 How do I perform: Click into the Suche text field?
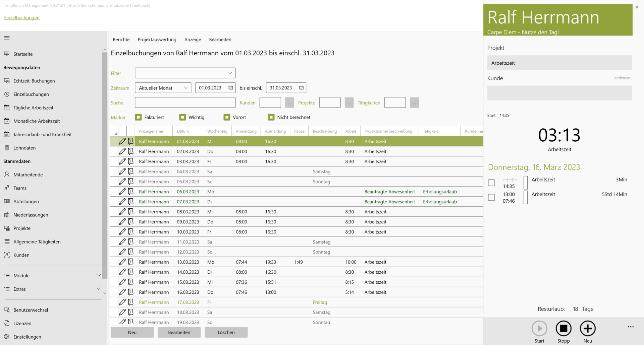pyautogui.click(x=185, y=102)
